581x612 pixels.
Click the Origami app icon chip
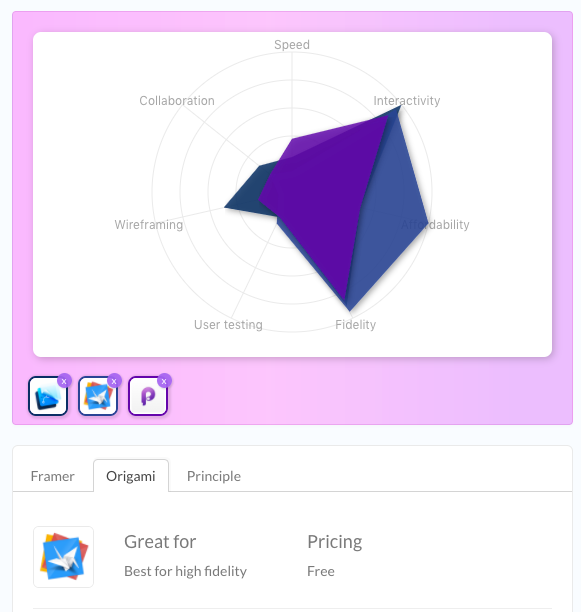tap(98, 396)
